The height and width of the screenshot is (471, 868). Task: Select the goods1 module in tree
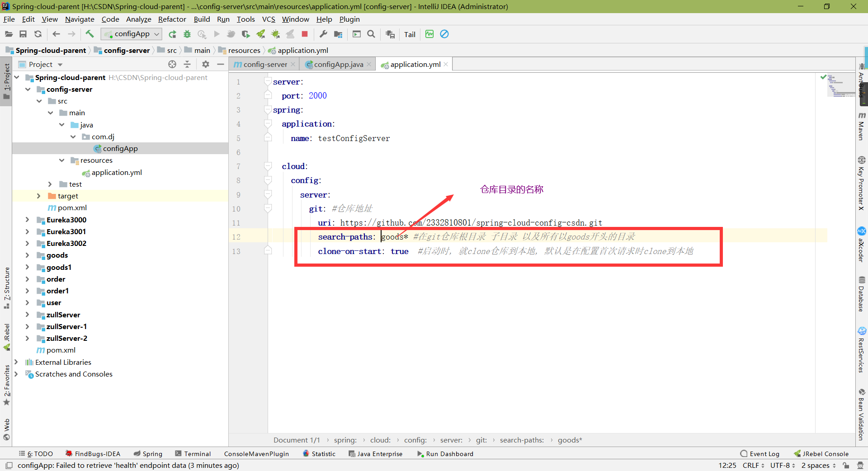coord(59,267)
